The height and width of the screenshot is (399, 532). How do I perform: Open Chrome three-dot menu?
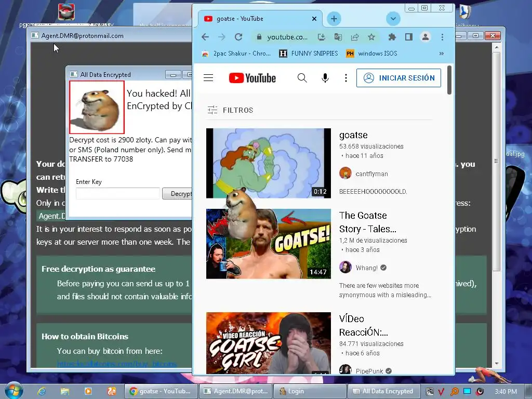click(x=442, y=37)
